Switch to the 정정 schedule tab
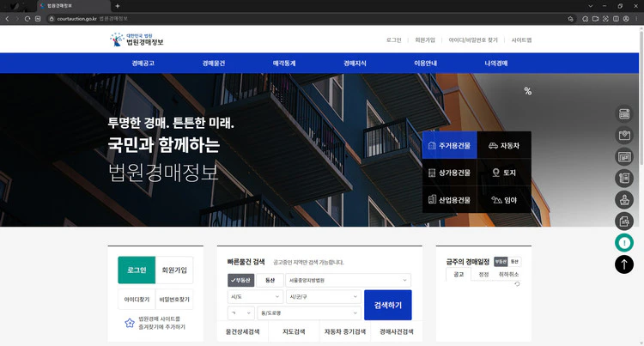Image resolution: width=644 pixels, height=346 pixels. click(483, 275)
